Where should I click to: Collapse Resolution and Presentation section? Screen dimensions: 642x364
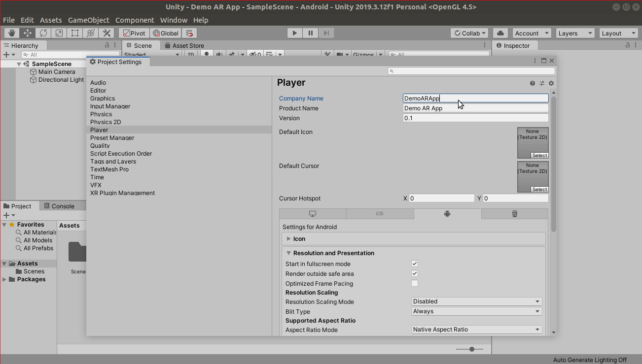289,253
